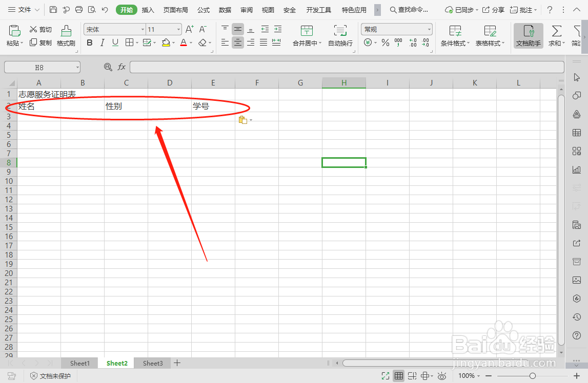Click the Print icon in quick toolbar
Screen dimensions: 588x383
(79, 10)
